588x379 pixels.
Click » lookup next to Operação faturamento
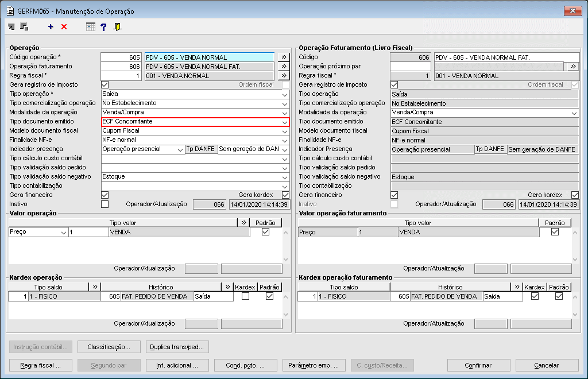coord(284,67)
